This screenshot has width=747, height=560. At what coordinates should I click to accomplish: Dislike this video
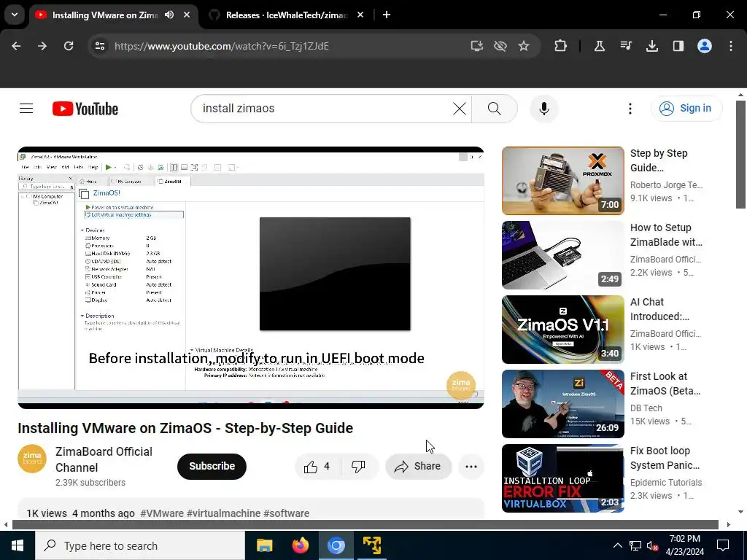359,466
